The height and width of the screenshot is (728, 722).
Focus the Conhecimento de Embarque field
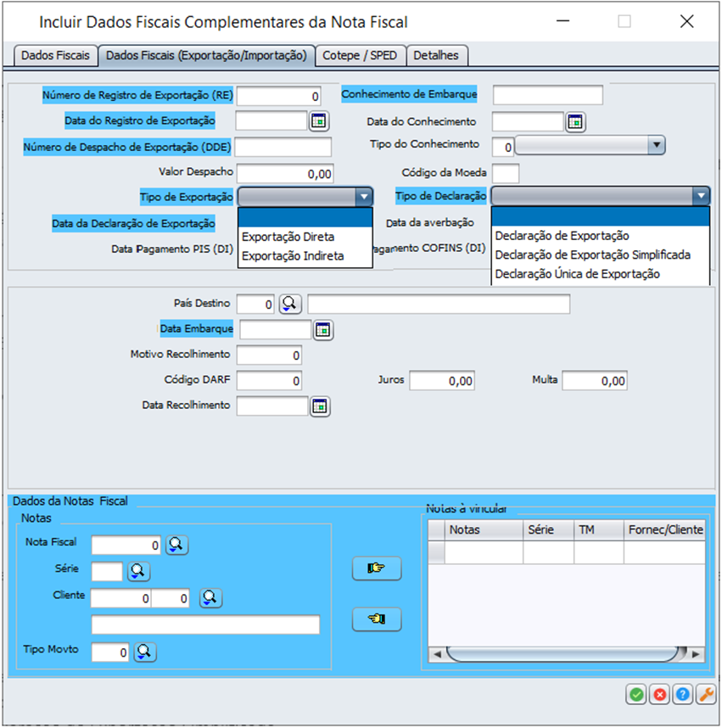[x=548, y=95]
